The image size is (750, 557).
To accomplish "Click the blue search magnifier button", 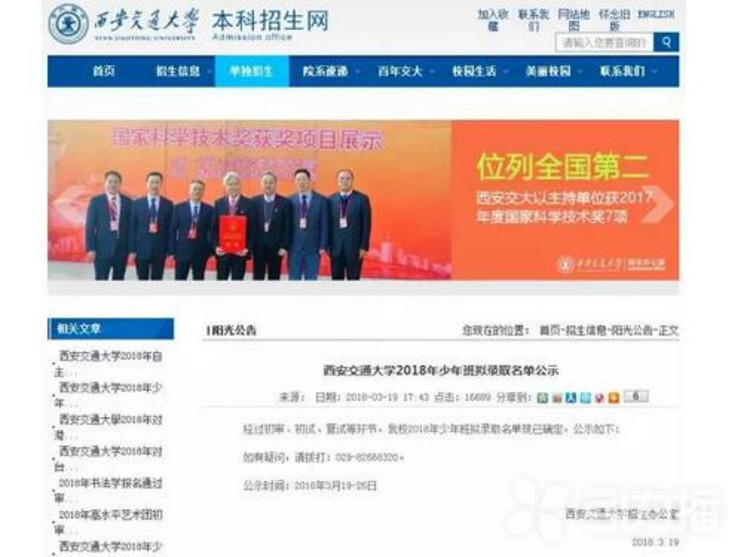I will [x=666, y=42].
